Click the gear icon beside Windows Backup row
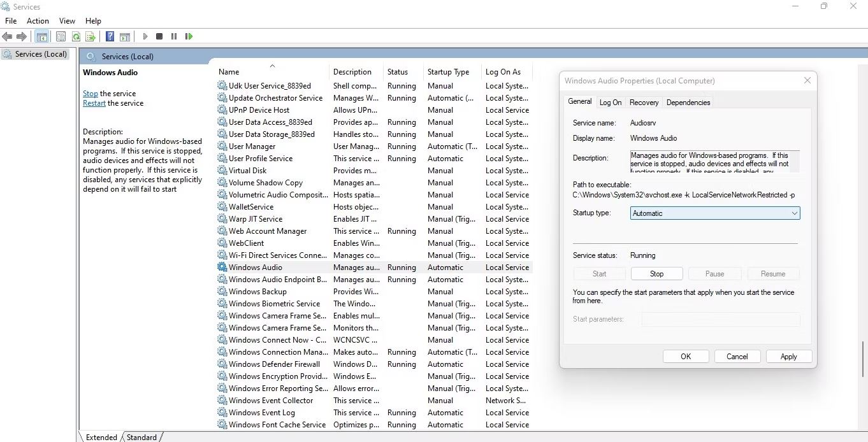 [222, 292]
